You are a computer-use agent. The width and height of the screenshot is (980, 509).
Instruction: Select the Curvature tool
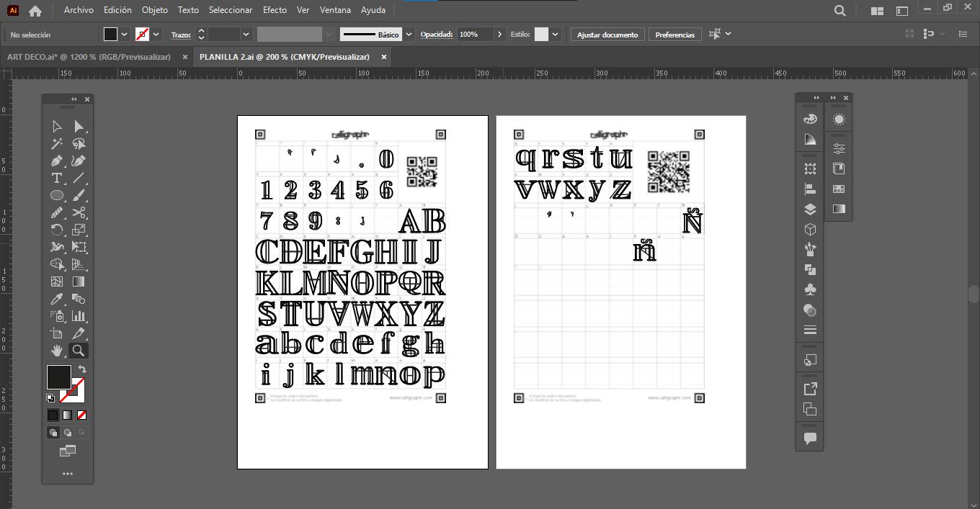(x=79, y=161)
